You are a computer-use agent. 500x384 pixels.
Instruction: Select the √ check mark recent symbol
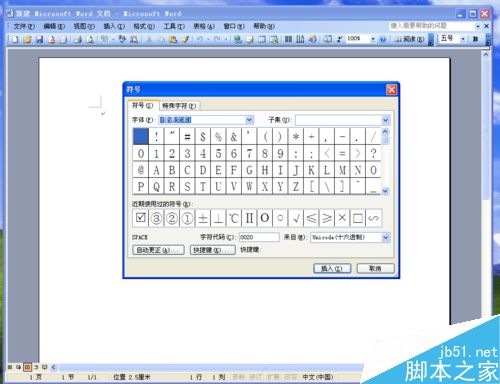pos(296,218)
